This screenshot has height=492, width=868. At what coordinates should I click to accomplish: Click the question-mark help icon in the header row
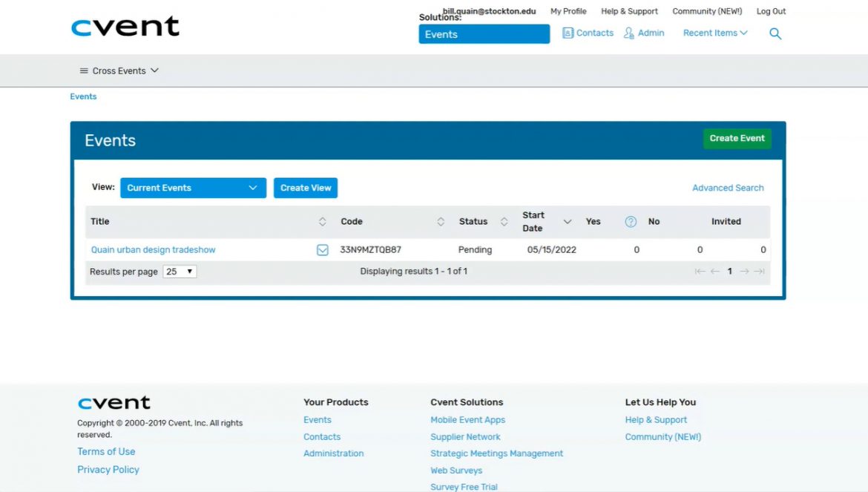point(631,221)
